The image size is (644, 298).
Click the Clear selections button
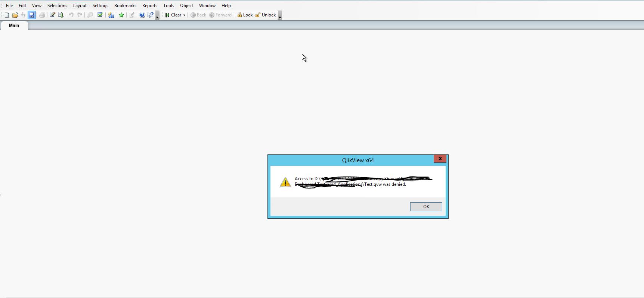pyautogui.click(x=173, y=15)
